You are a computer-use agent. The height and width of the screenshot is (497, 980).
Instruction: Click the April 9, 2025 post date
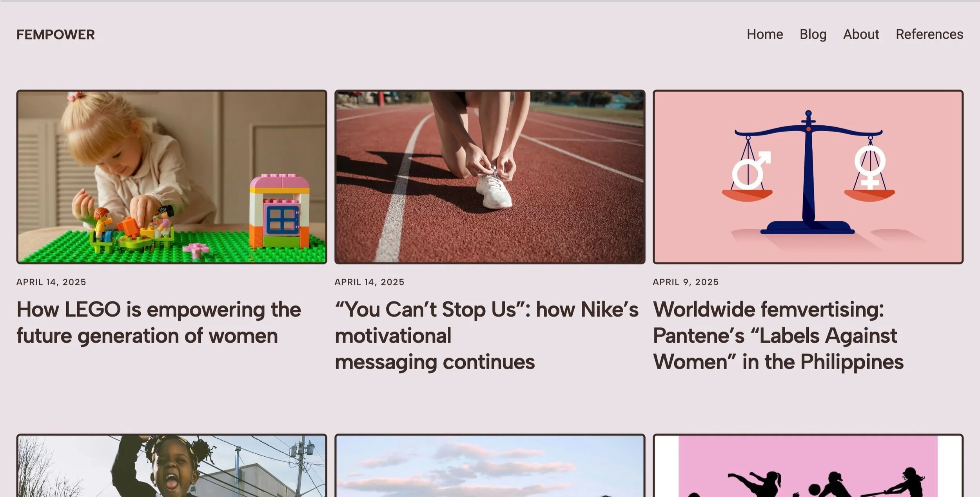tap(686, 282)
